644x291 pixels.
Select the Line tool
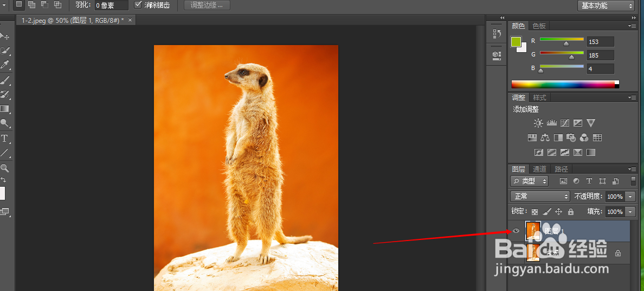pyautogui.click(x=5, y=153)
